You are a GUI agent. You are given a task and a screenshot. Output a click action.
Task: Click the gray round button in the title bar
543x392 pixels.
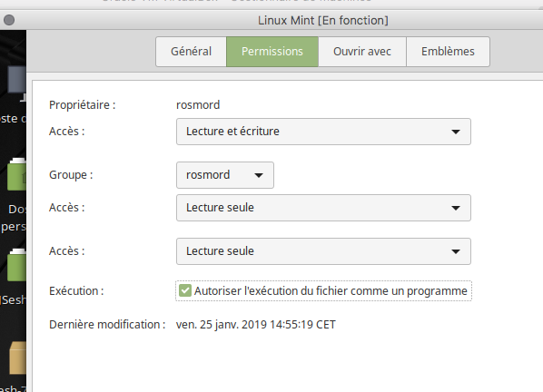(9, 20)
